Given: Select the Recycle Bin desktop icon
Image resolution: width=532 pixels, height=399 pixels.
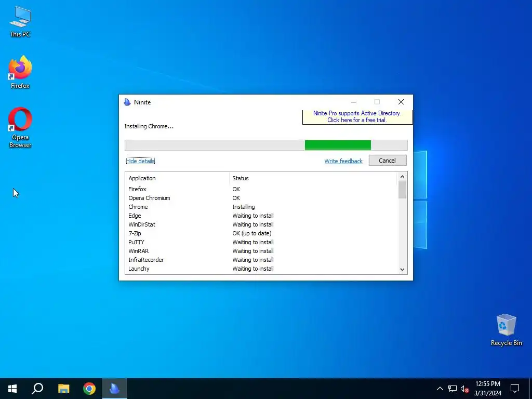Looking at the screenshot, I should pyautogui.click(x=506, y=330).
